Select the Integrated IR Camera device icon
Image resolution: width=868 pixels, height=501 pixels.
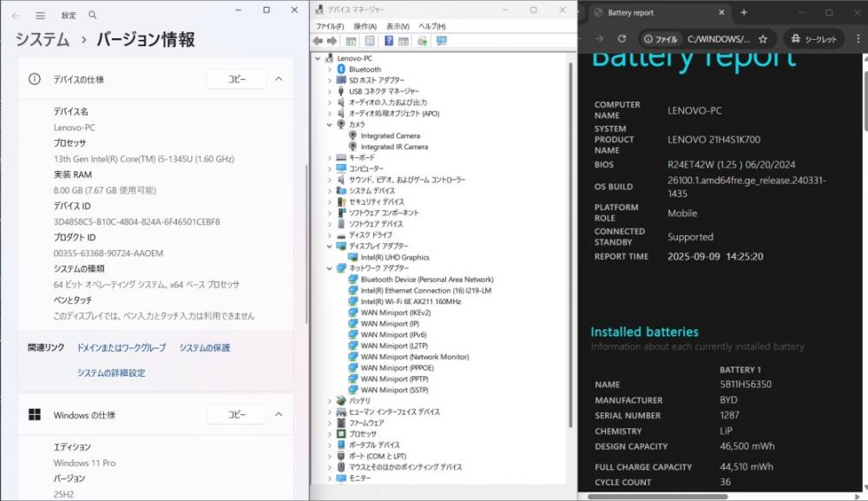(x=352, y=147)
